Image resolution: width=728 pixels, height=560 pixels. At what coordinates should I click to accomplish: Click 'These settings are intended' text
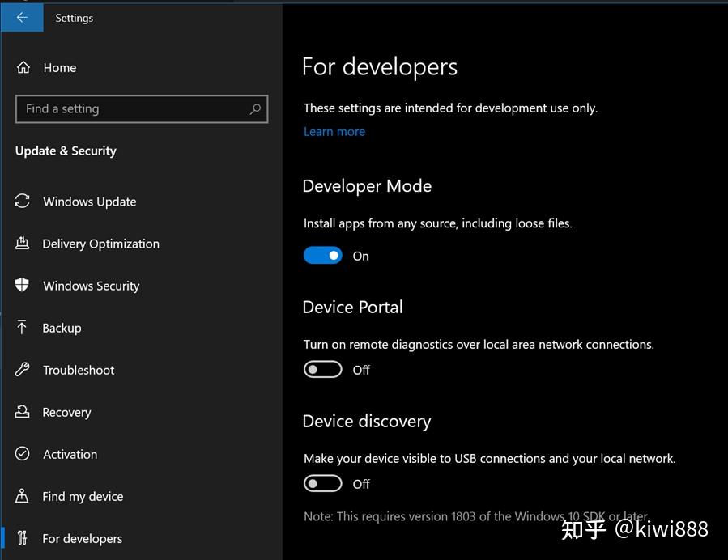450,108
